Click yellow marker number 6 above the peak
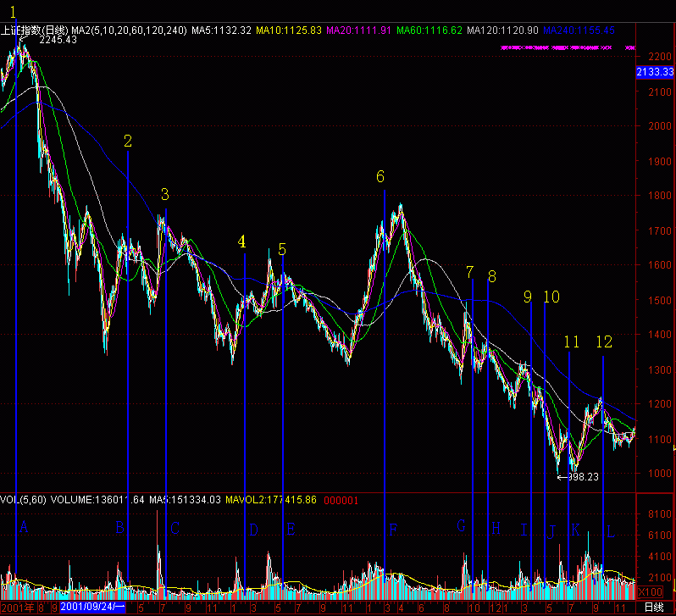This screenshot has width=676, height=616. click(x=380, y=176)
